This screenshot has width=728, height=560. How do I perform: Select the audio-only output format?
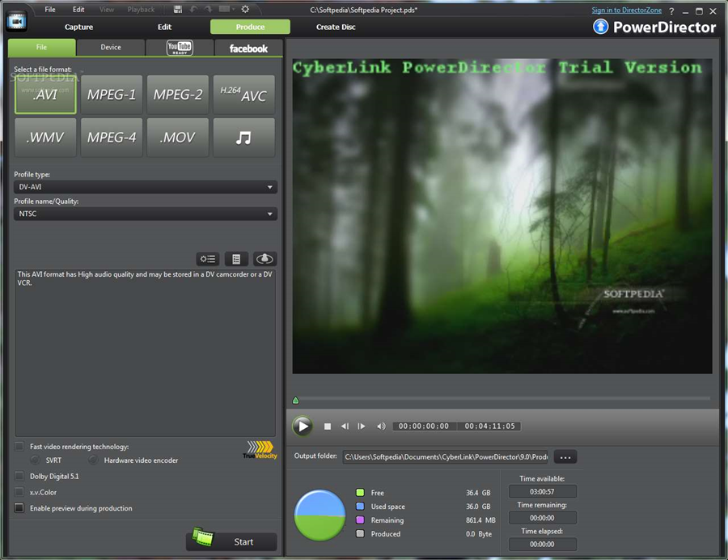click(243, 137)
